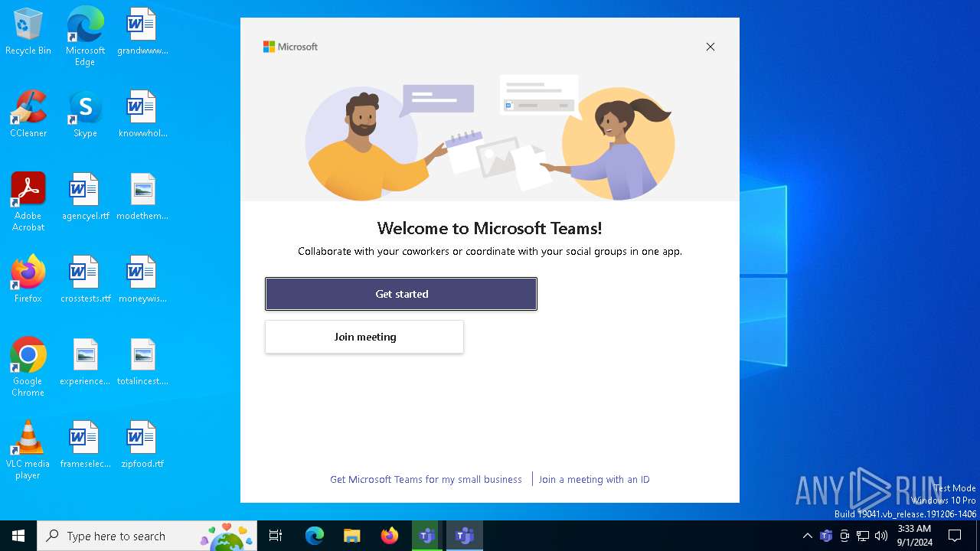Open network status in system tray
The height and width of the screenshot is (551, 980).
click(863, 536)
